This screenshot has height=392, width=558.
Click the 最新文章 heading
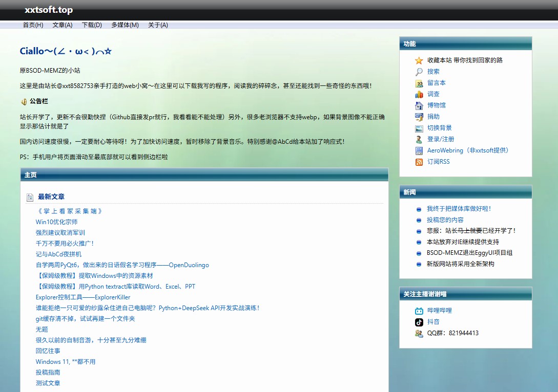pyautogui.click(x=51, y=197)
